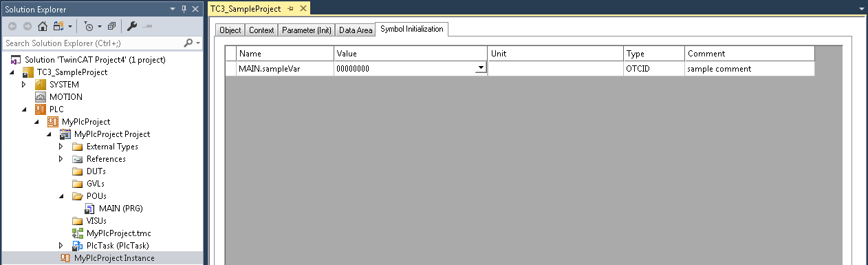Toggle Preview Selected Items icon
Image resolution: width=868 pixels, height=265 pixels.
pos(147,26)
